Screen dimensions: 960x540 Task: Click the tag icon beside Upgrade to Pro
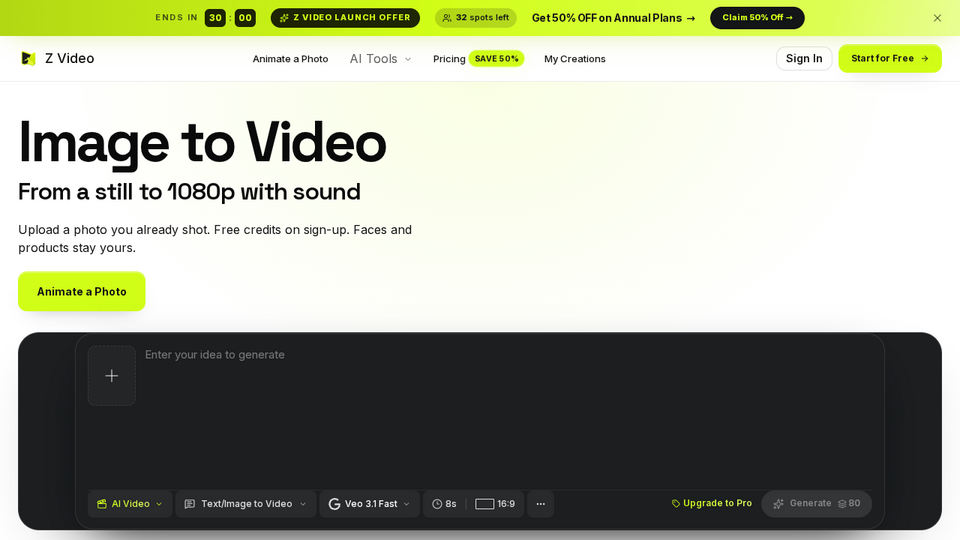point(676,503)
